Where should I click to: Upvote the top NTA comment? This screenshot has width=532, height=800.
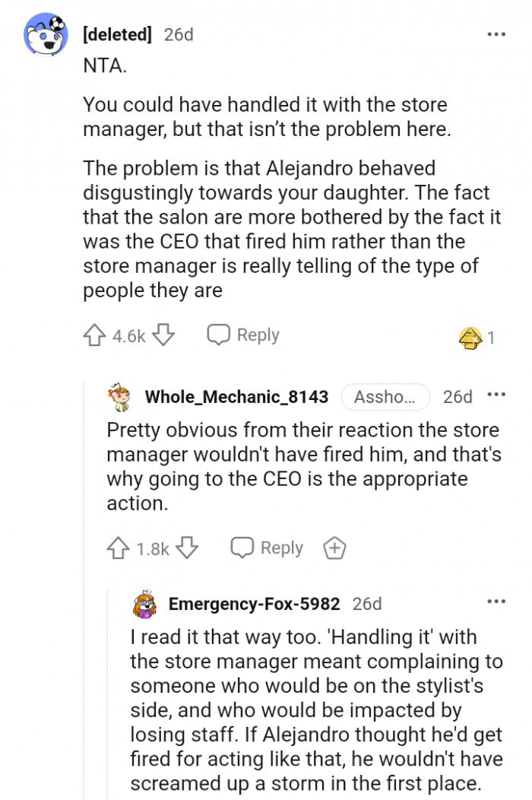[96, 336]
